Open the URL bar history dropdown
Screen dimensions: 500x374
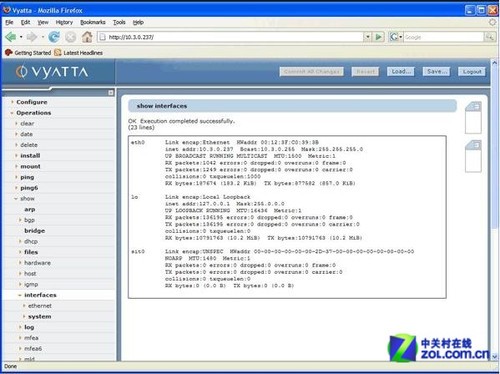coord(367,37)
